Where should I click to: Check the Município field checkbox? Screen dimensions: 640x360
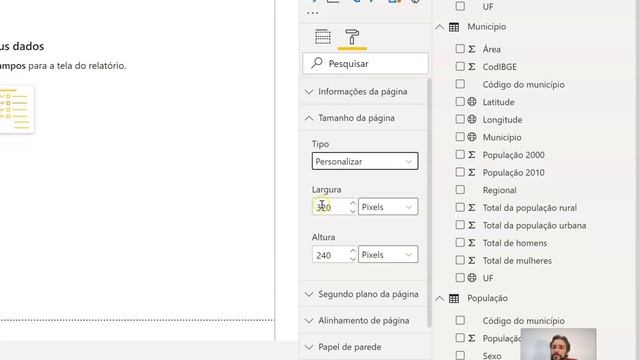(x=460, y=137)
